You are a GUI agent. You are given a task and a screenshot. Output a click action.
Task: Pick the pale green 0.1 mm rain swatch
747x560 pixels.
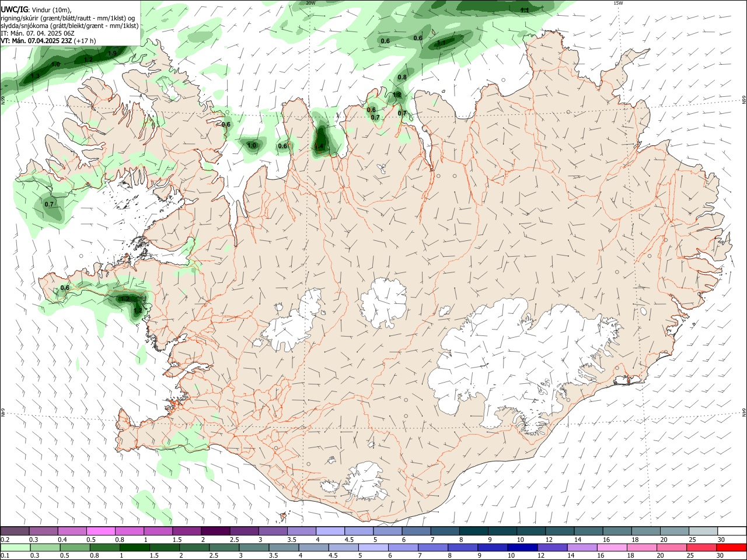point(15,547)
